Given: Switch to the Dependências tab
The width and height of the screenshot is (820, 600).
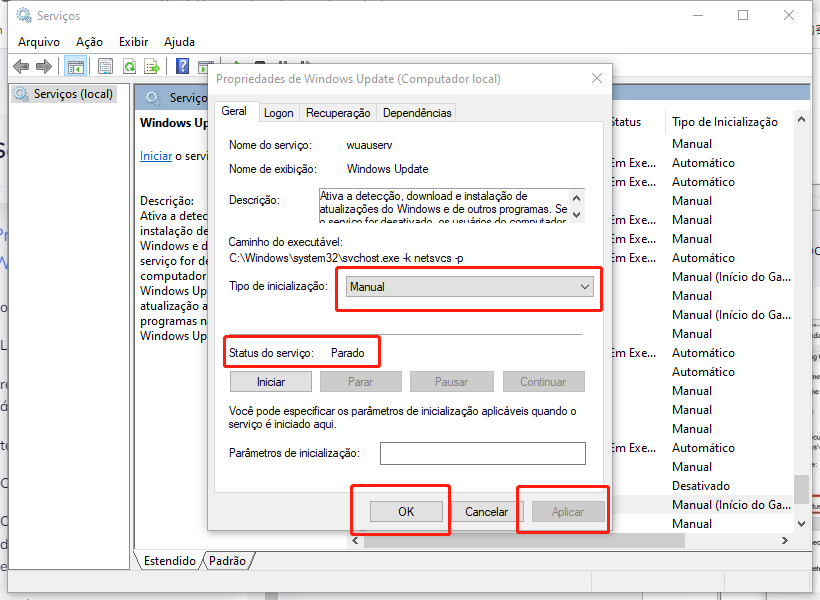Looking at the screenshot, I should [x=417, y=113].
